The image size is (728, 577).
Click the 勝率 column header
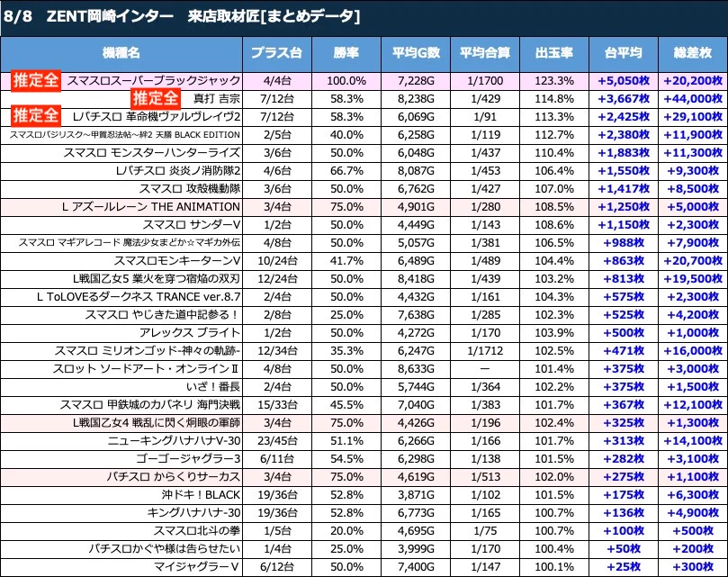pyautogui.click(x=346, y=53)
